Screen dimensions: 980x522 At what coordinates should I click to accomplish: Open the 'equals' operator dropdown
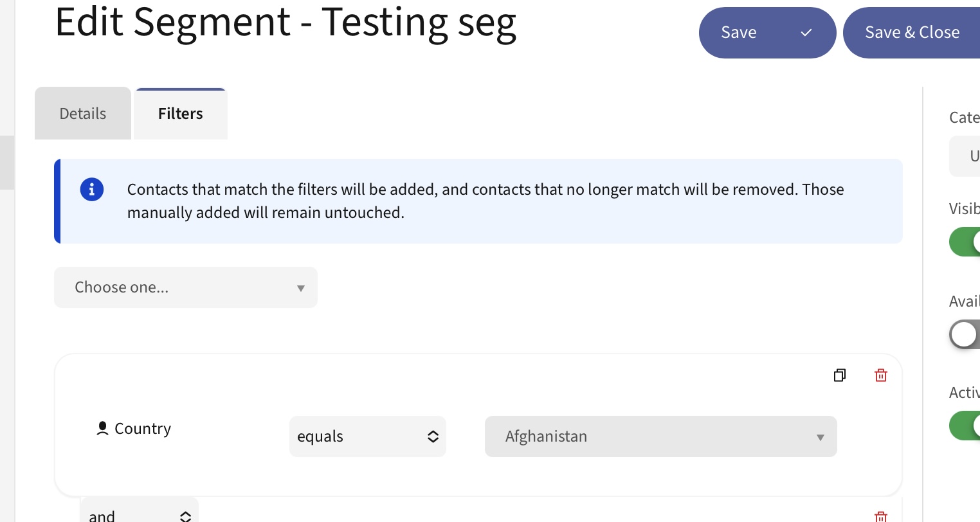tap(367, 437)
